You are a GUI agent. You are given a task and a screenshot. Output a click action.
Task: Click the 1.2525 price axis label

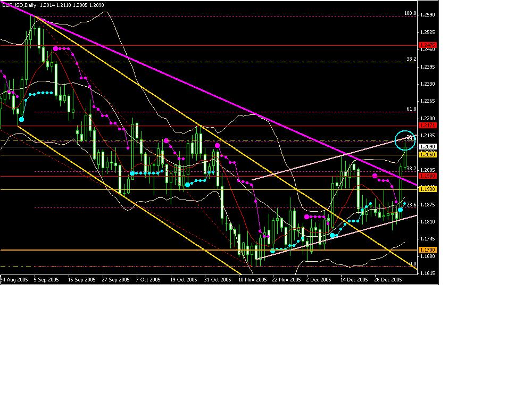[x=428, y=32]
